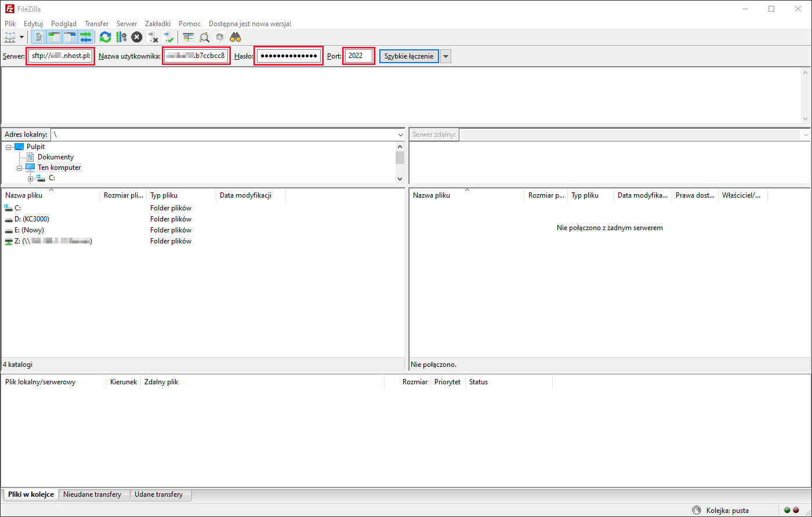
Task: Click the Szybkie łączenie button
Action: [x=408, y=56]
